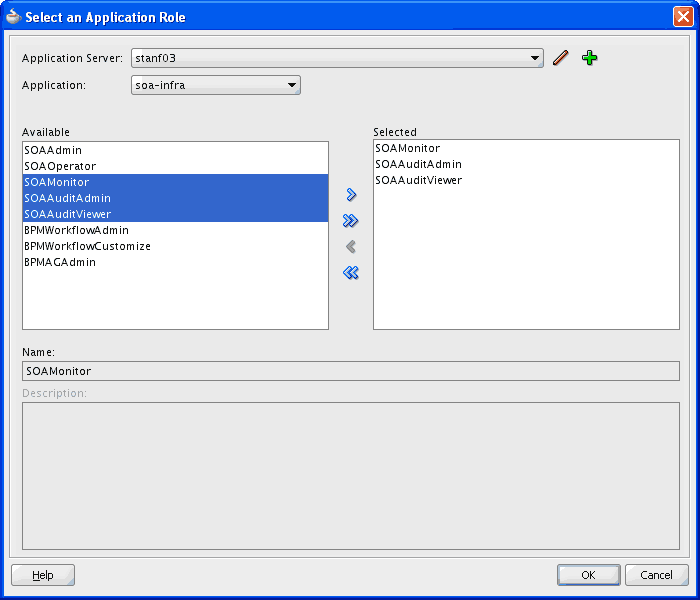700x600 pixels.
Task: Select BPMWorkflowAdmin in Available list
Action: click(x=175, y=230)
